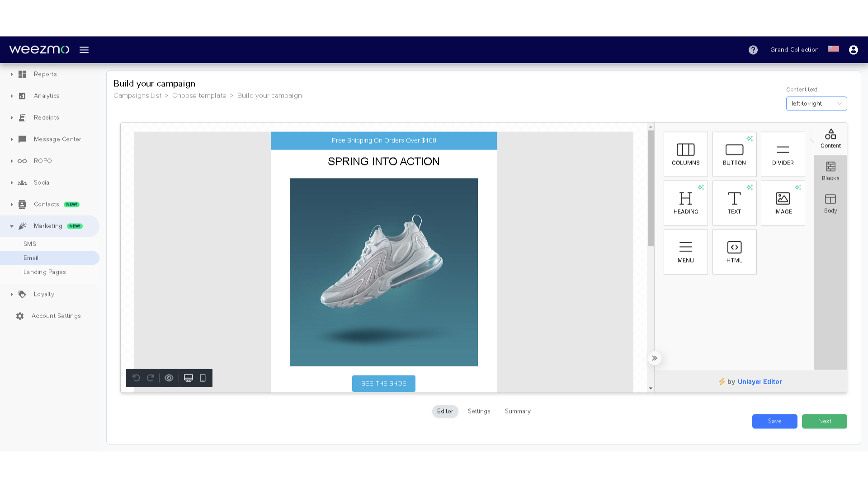Click the Account Settings gear icon
This screenshot has width=868, height=488.
[20, 316]
